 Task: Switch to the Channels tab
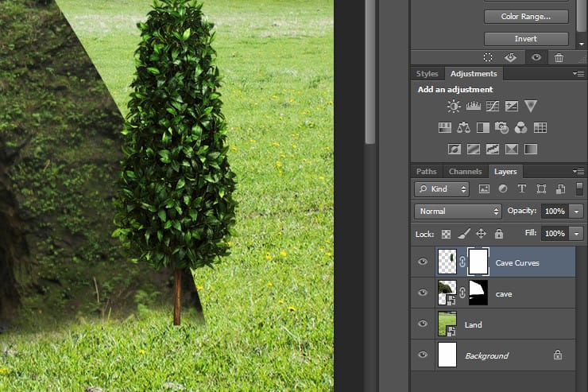click(466, 172)
